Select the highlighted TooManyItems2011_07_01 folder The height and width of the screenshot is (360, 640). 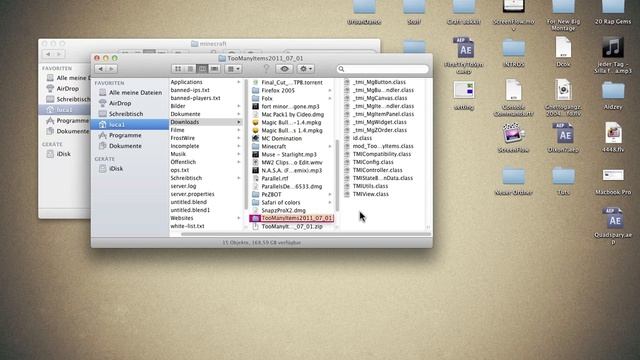tap(292, 218)
